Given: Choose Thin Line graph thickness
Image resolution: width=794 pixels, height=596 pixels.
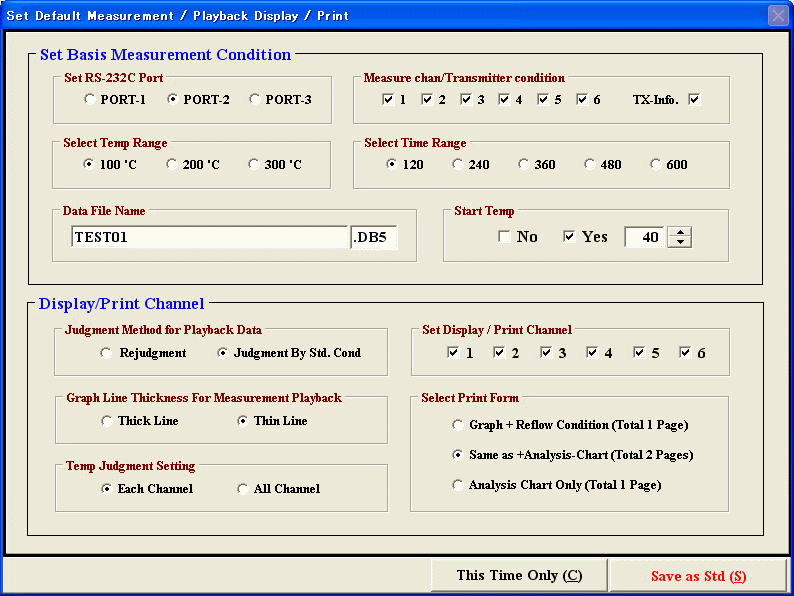Looking at the screenshot, I should pyautogui.click(x=243, y=421).
